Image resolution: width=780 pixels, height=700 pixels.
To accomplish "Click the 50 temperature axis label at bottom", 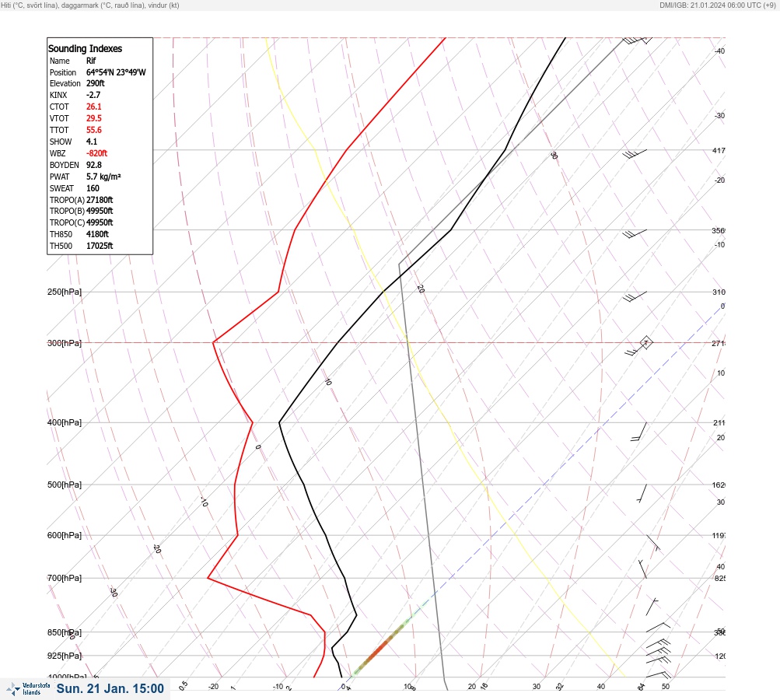I will pyautogui.click(x=666, y=687).
